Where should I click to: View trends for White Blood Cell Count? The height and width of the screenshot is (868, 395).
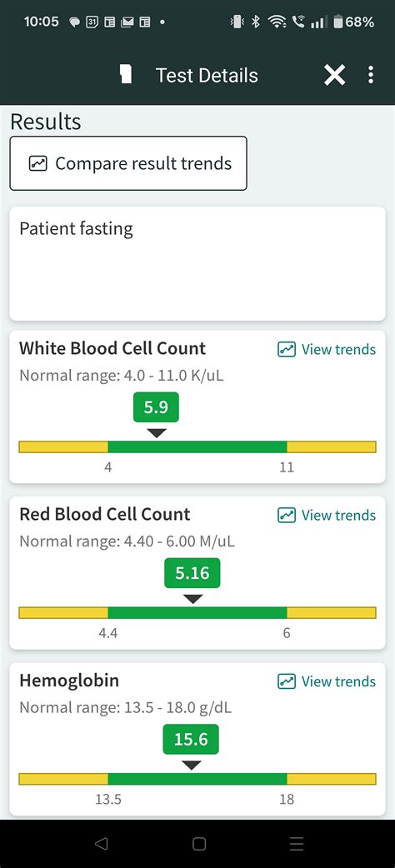pos(327,349)
